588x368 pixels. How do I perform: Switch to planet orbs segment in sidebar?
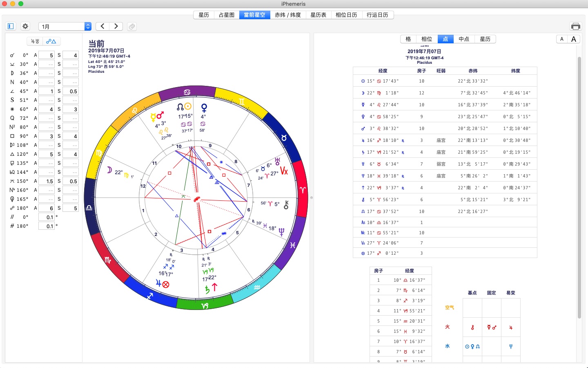35,41
